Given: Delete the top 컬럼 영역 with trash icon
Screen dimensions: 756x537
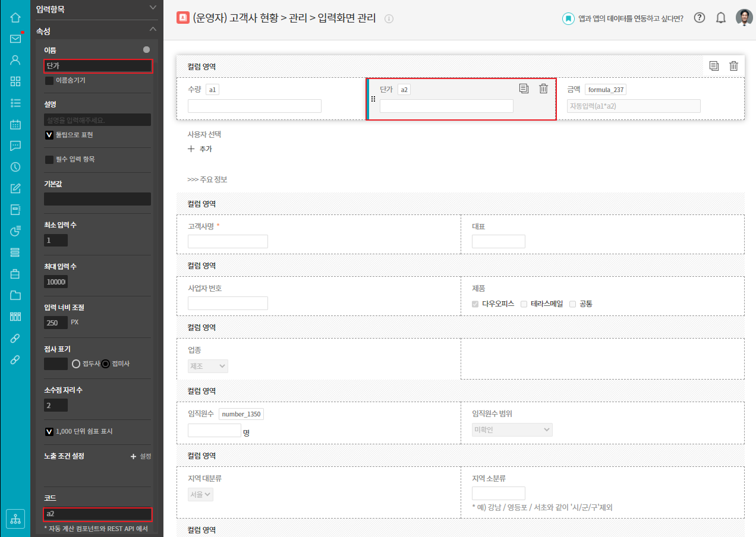Looking at the screenshot, I should click(x=733, y=66).
